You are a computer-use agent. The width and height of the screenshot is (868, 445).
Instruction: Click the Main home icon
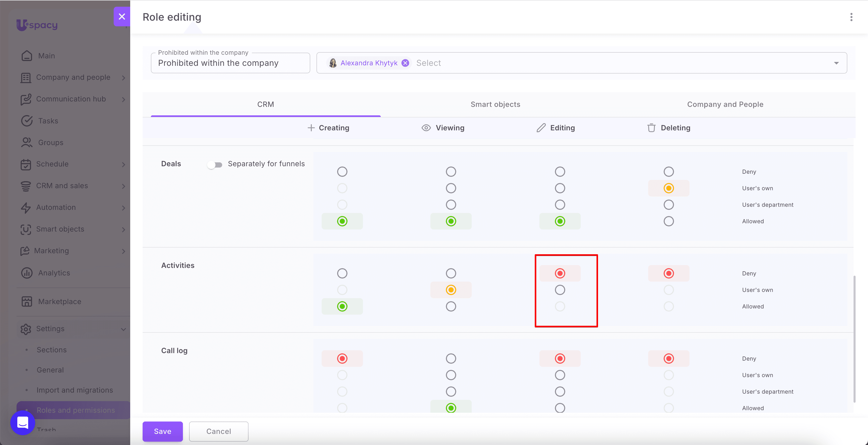[x=27, y=55]
